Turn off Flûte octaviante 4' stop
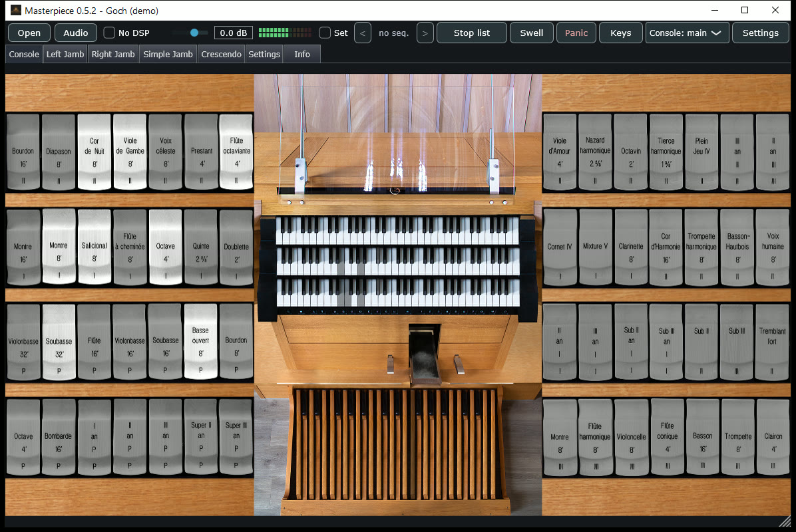 click(236, 152)
